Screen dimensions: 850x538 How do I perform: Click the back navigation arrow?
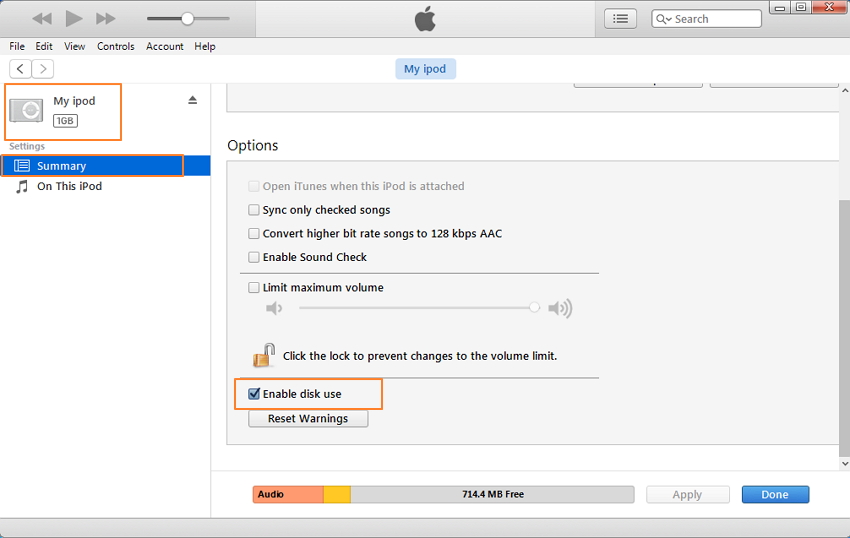click(x=20, y=69)
